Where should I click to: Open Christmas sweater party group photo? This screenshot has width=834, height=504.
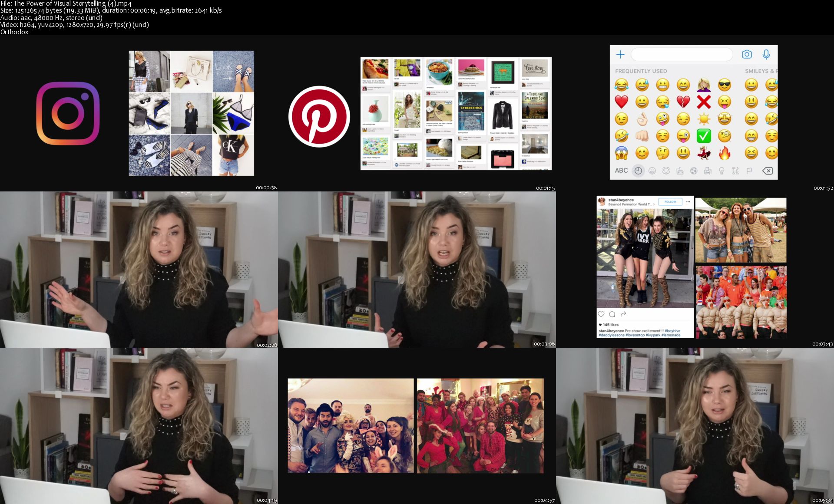coord(480,426)
